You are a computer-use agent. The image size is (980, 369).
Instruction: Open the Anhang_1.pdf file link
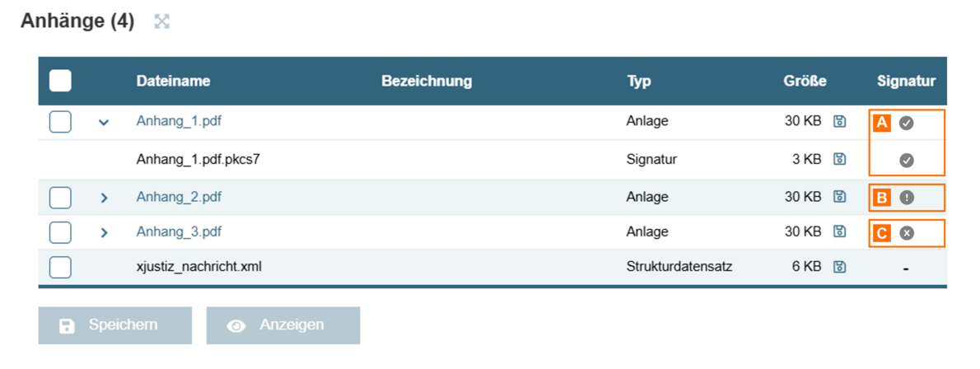pos(179,122)
